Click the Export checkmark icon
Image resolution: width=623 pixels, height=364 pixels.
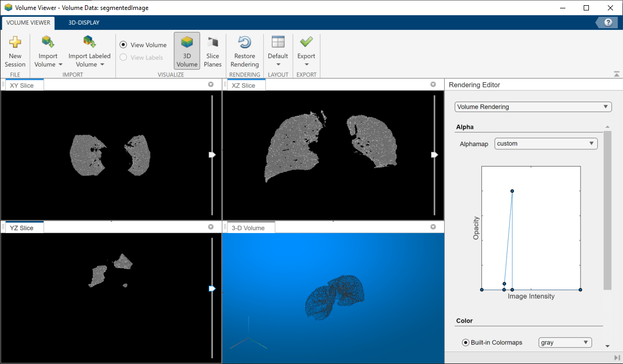point(306,42)
